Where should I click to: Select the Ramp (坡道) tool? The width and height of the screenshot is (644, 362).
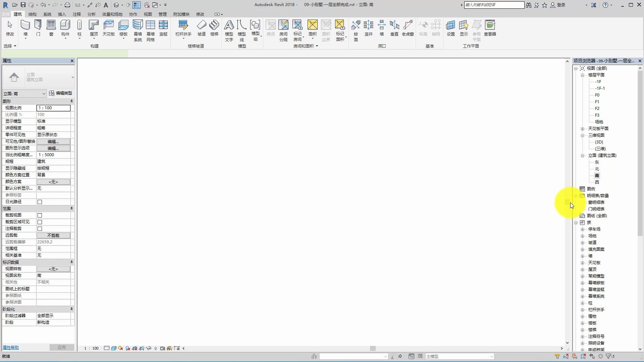pos(201,25)
